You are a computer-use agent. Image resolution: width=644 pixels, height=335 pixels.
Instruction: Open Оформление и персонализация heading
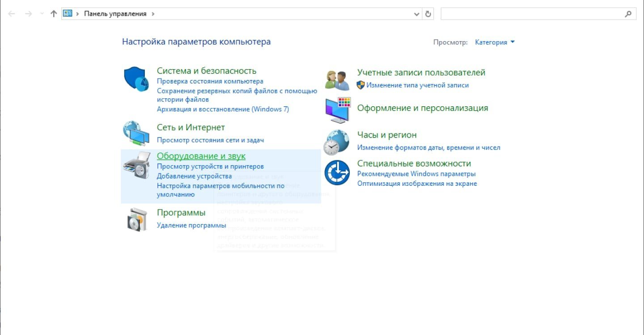423,108
